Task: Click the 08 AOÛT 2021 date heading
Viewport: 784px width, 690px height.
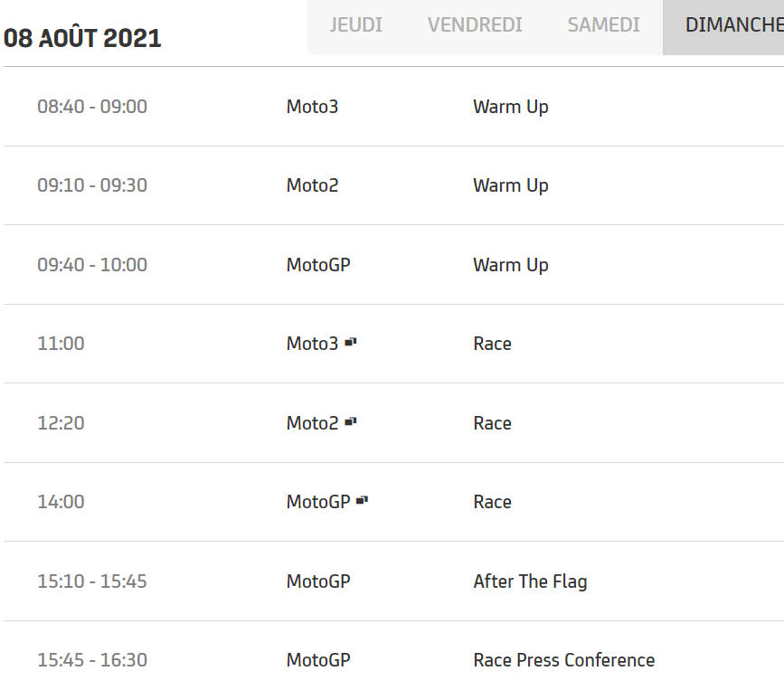Action: click(x=82, y=38)
